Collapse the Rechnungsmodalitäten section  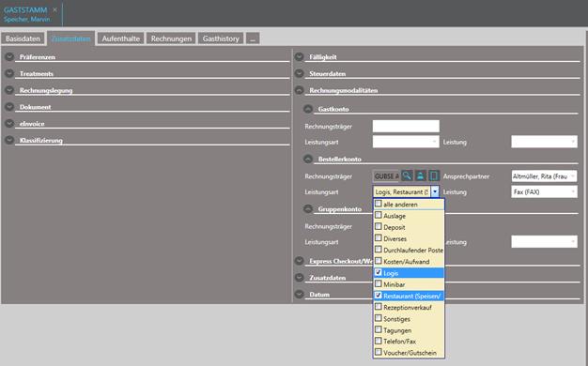[x=300, y=90]
